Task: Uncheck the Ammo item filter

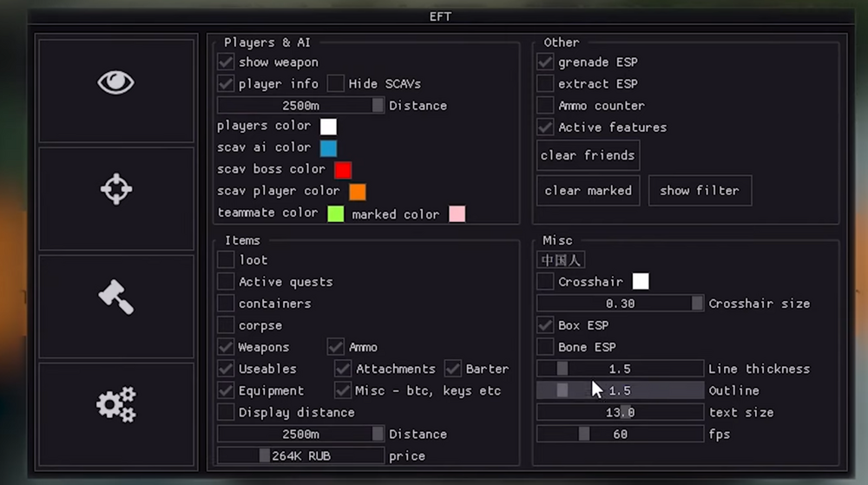Action: 335,347
